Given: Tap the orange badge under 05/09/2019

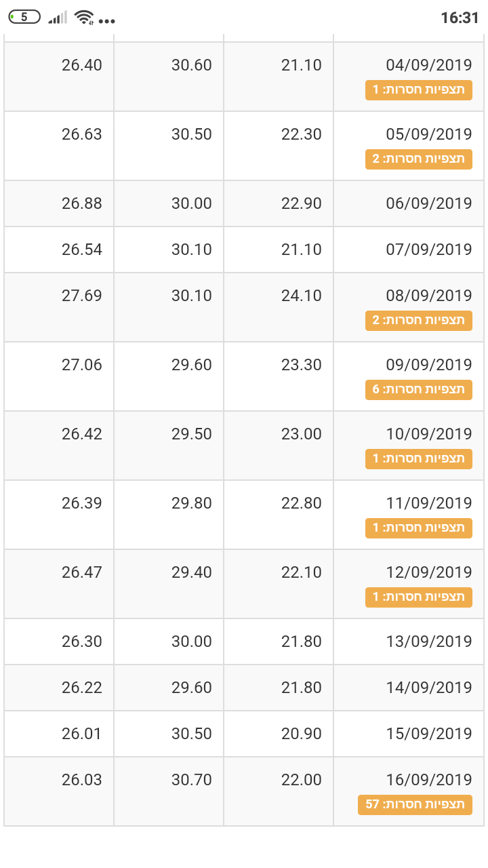Looking at the screenshot, I should [418, 159].
